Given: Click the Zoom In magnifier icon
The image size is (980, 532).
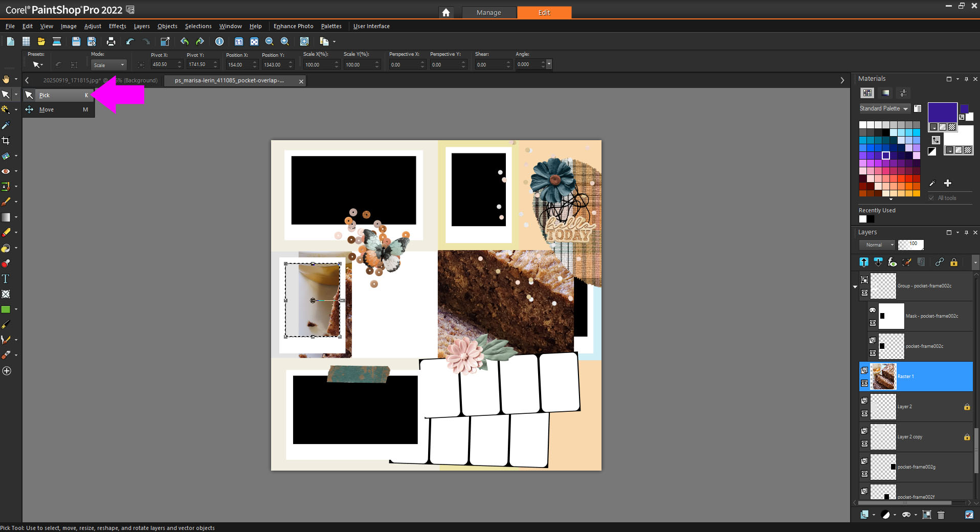Looking at the screenshot, I should click(285, 42).
